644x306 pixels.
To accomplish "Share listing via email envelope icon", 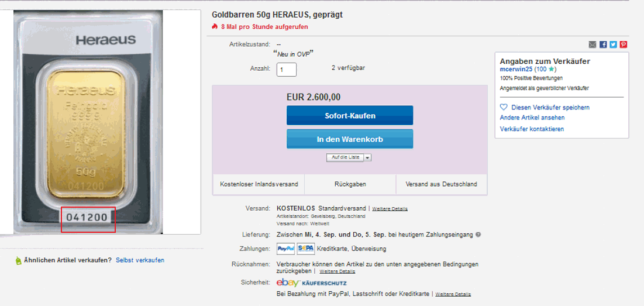I will coord(593,44).
